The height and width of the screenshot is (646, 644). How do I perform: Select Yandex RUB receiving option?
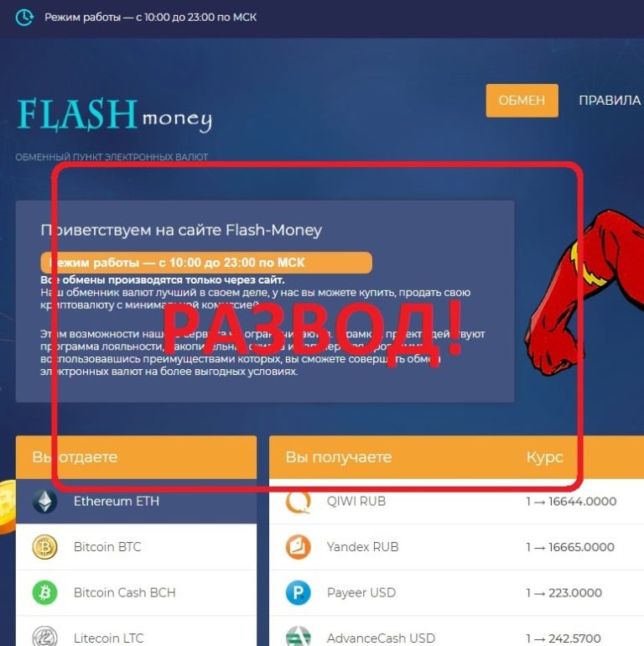coord(456,547)
